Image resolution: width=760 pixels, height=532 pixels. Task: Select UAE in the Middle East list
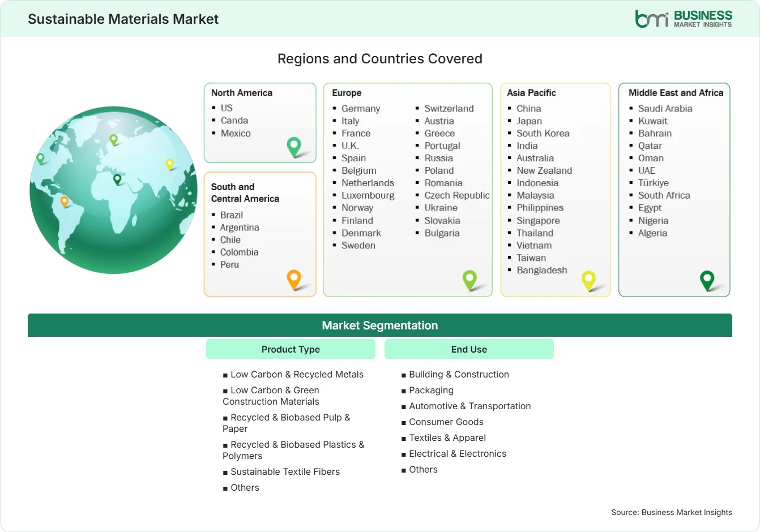tap(647, 170)
